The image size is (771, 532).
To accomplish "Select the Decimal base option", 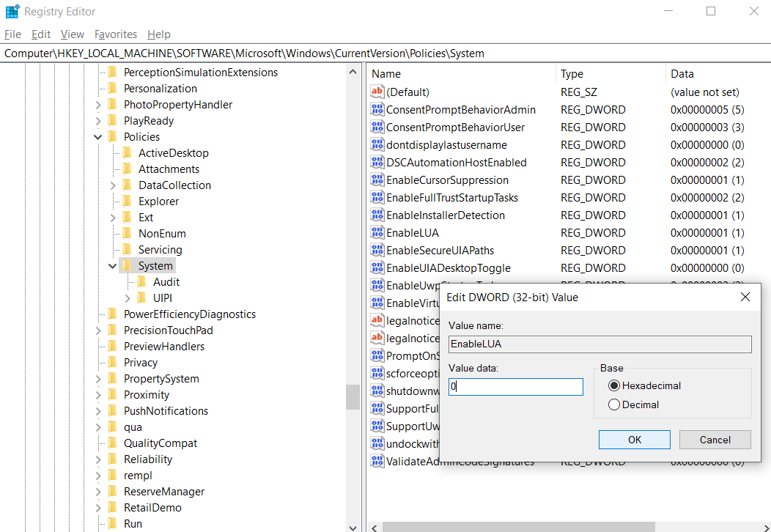I will [613, 404].
